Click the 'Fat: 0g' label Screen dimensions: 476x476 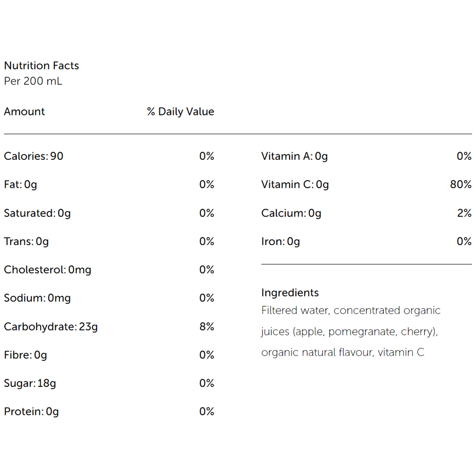(20, 184)
